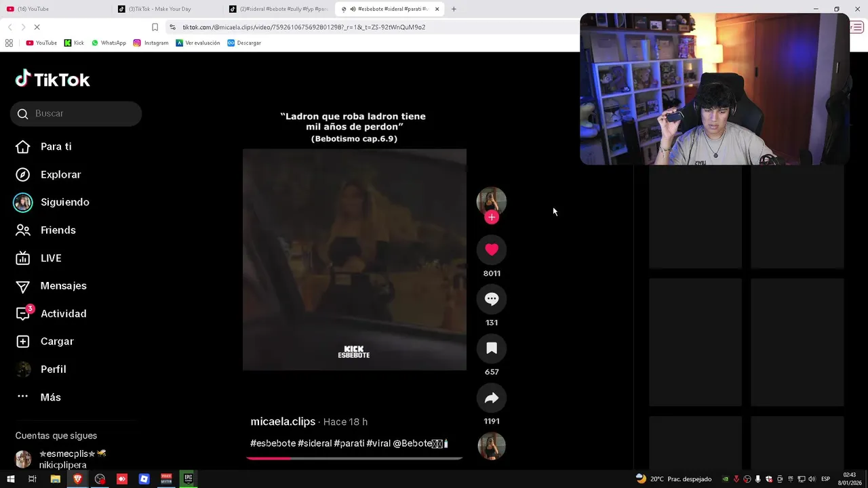Open LIVE in the sidebar
Screen dimensions: 868x488
pyautogui.click(x=51, y=258)
